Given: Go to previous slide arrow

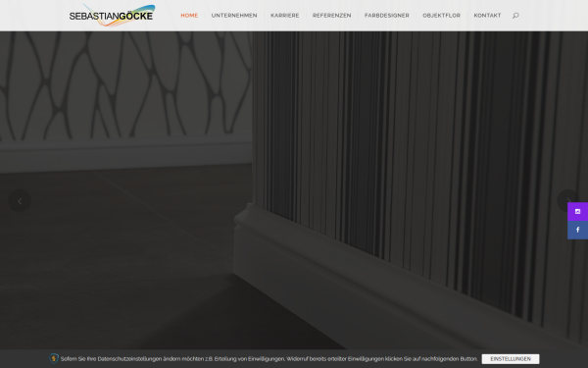Looking at the screenshot, I should (x=20, y=201).
